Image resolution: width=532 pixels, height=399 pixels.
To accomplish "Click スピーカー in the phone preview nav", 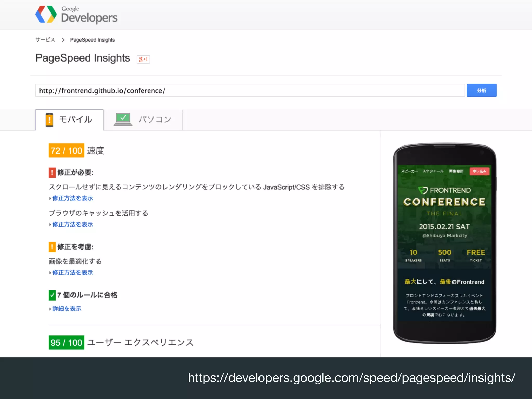I will point(409,171).
